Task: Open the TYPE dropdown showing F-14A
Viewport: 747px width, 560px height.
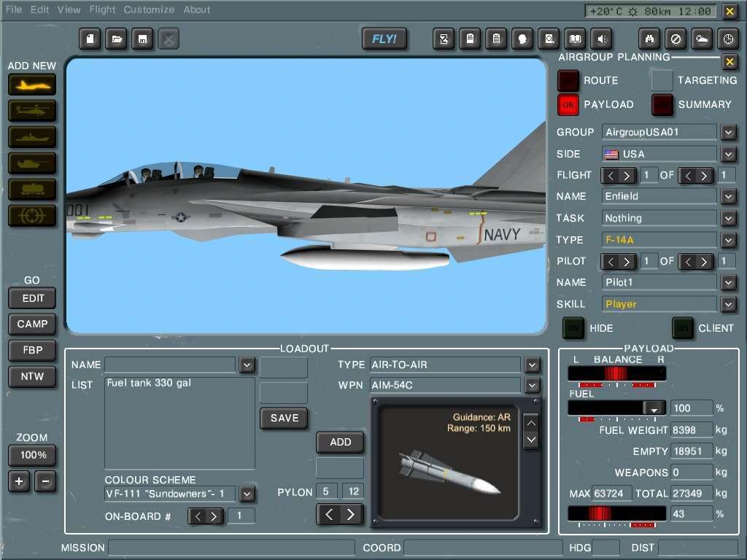Action: 728,239
